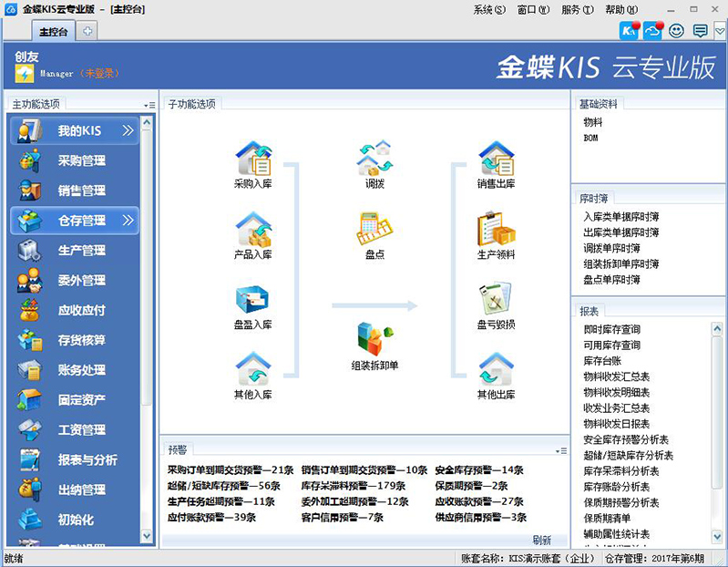Select 应收应付 module

coord(75,310)
